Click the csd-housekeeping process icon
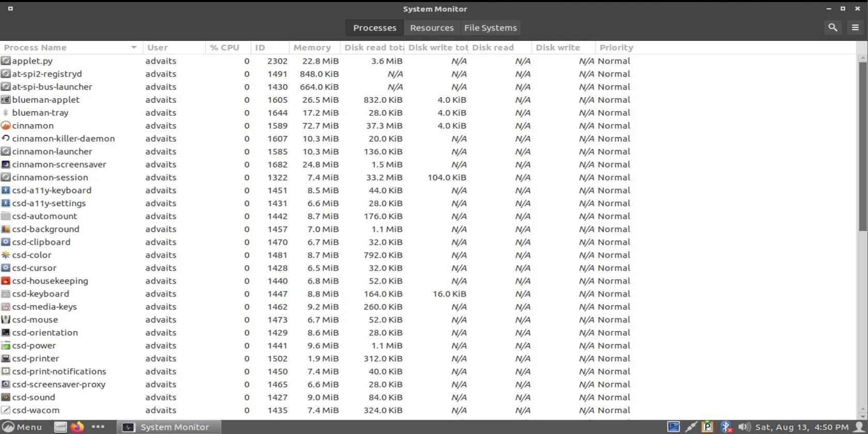Image resolution: width=868 pixels, height=434 pixels. pos(6,281)
